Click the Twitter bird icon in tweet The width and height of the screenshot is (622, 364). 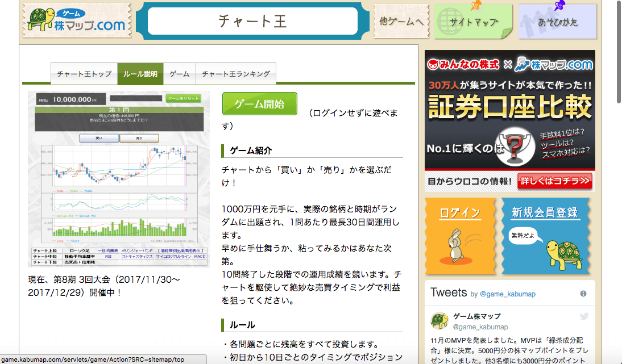pyautogui.click(x=584, y=317)
